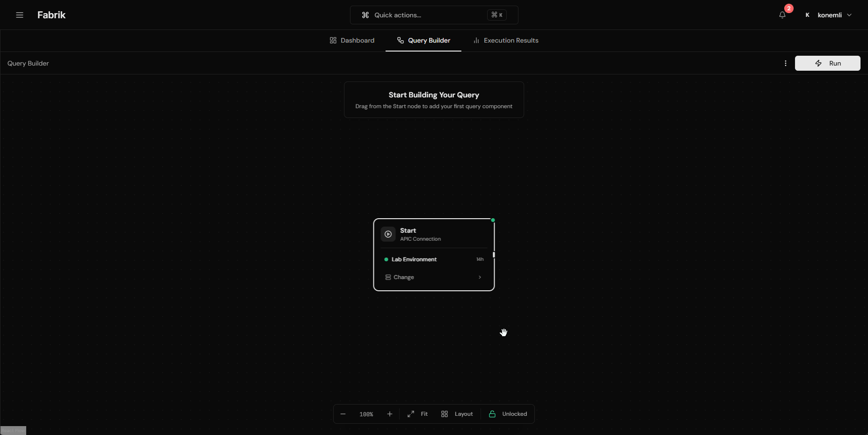Open the Execution Results tab
868x435 pixels.
[506, 40]
